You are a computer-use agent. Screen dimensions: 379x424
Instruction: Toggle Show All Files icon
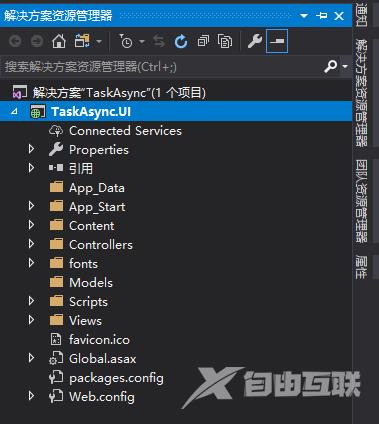coord(225,41)
